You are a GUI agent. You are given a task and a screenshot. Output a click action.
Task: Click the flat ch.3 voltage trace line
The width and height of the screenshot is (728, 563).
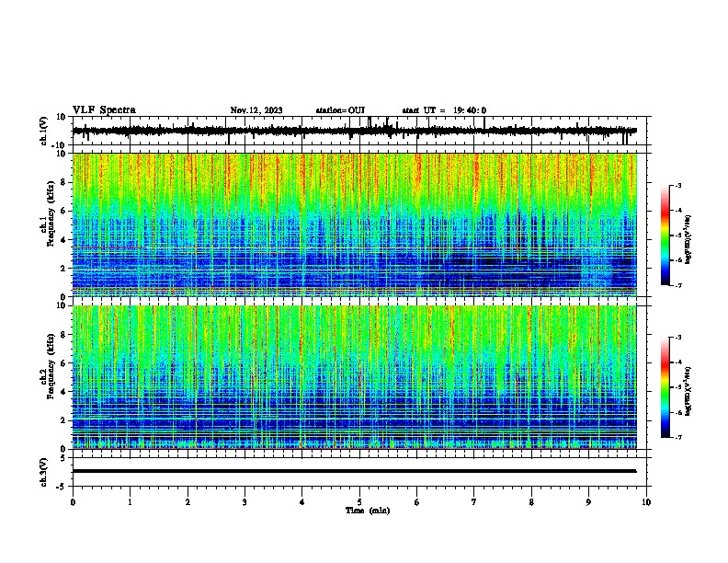point(354,471)
